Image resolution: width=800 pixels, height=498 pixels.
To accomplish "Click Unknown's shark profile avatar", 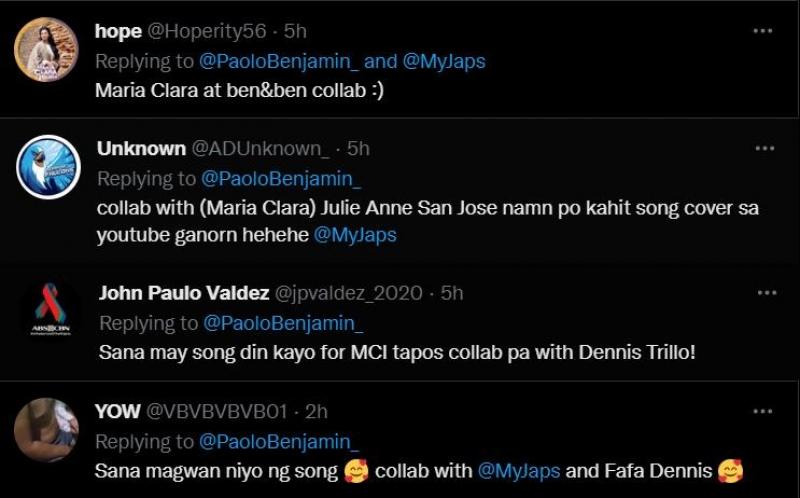I will 47,167.
